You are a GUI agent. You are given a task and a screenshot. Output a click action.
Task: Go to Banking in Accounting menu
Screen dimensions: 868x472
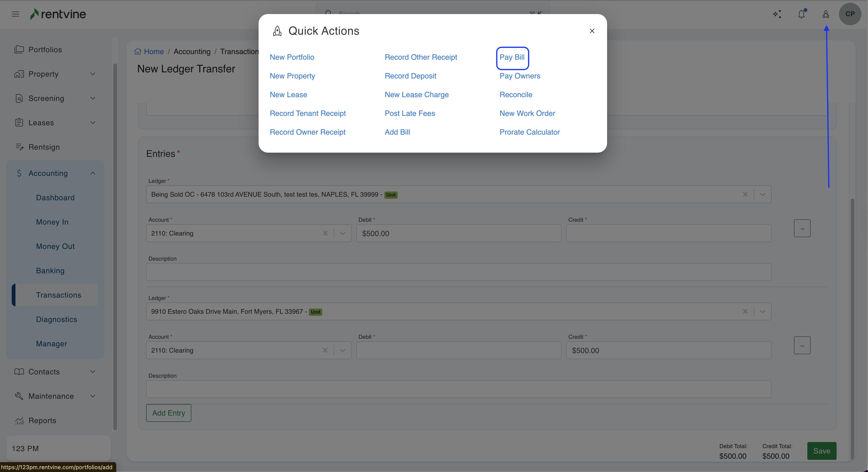click(50, 270)
